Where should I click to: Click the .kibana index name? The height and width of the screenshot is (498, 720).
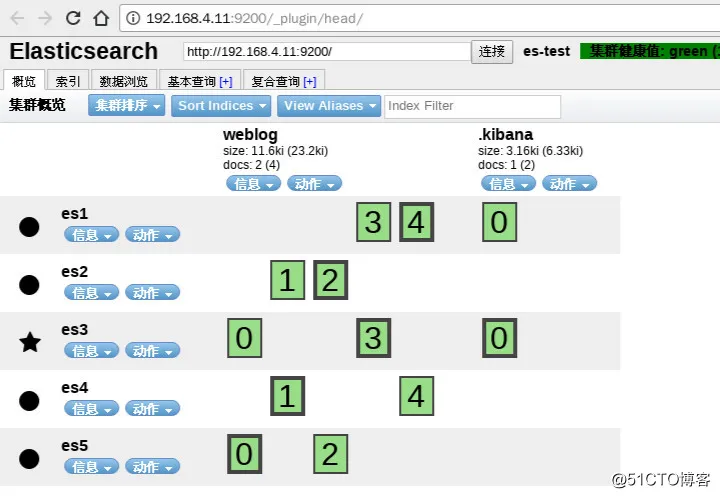[506, 134]
